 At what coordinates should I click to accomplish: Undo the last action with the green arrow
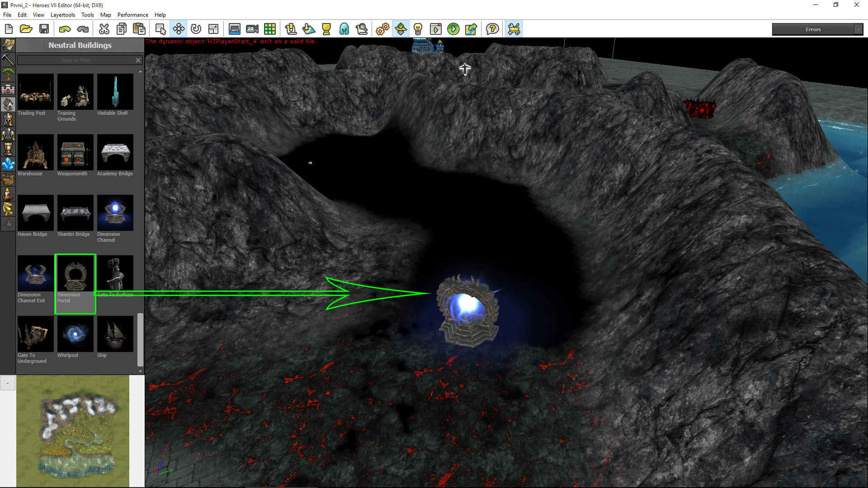pyautogui.click(x=65, y=29)
